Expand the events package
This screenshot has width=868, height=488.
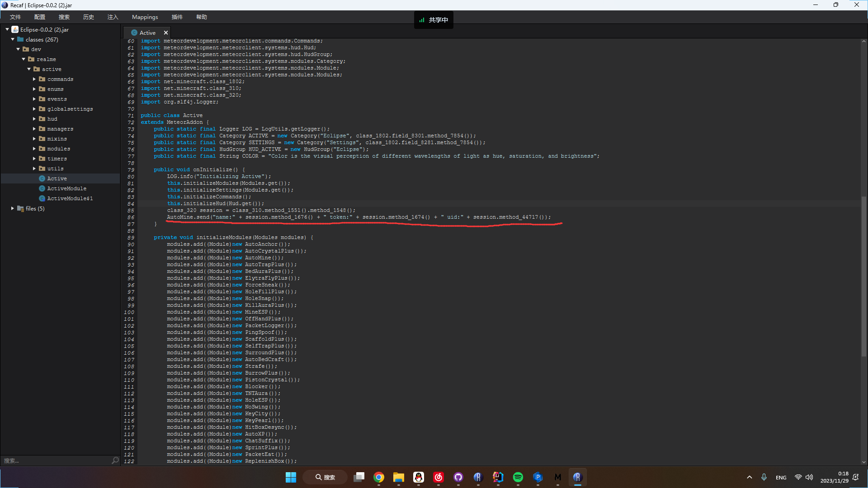34,99
